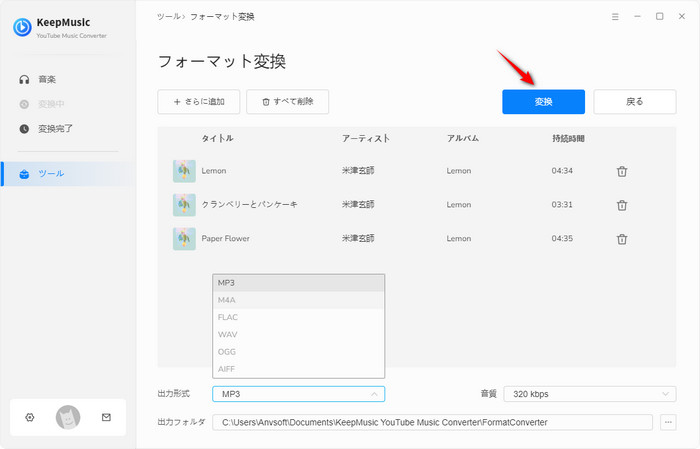Click the headphones icon beside 音楽
The image size is (700, 449).
24,79
